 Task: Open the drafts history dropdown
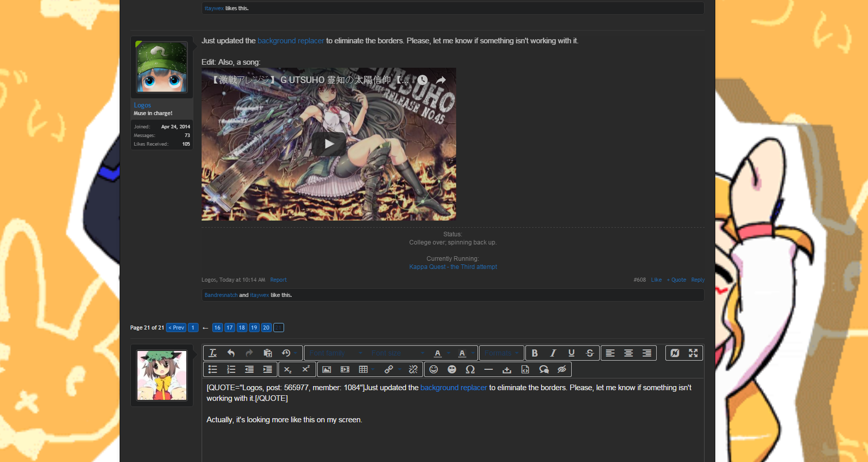click(289, 353)
